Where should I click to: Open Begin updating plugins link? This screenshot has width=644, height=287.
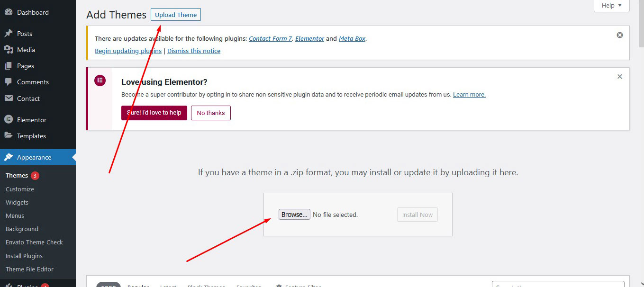click(x=128, y=51)
